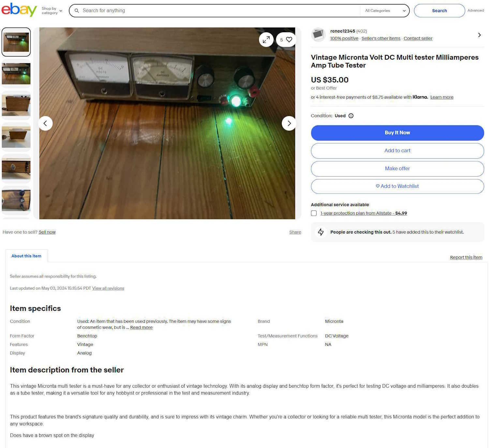Click the Make offer button

tap(397, 168)
